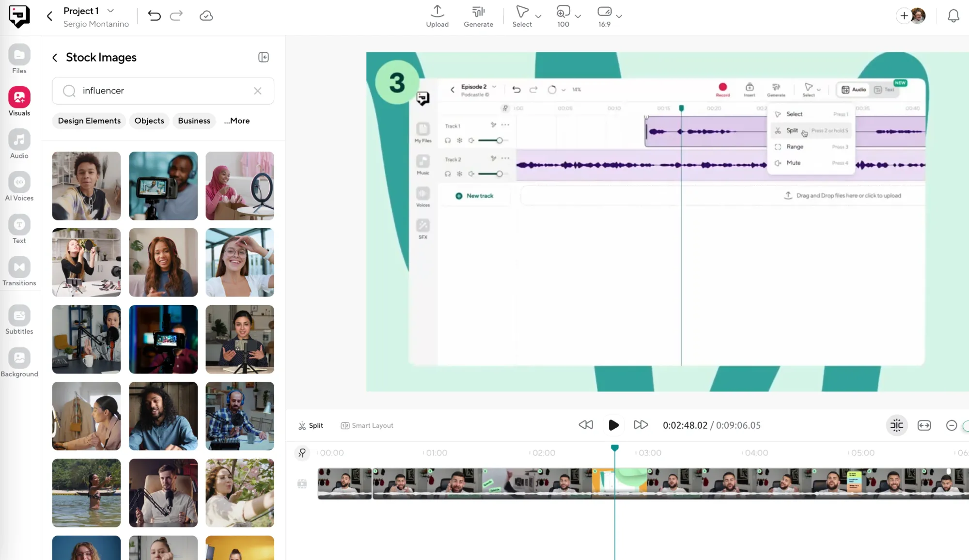This screenshot has width=969, height=560.
Task: Toggle Smart Layout option
Action: [x=367, y=425]
